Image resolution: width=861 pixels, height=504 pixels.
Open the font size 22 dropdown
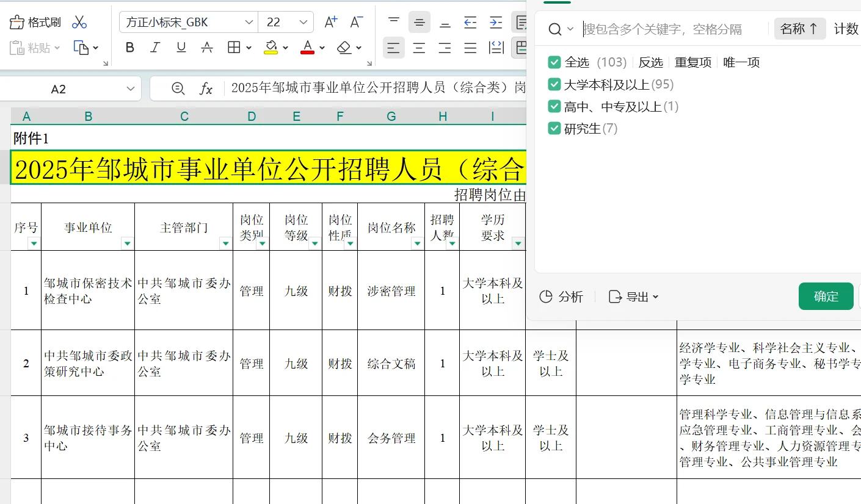[x=303, y=23]
